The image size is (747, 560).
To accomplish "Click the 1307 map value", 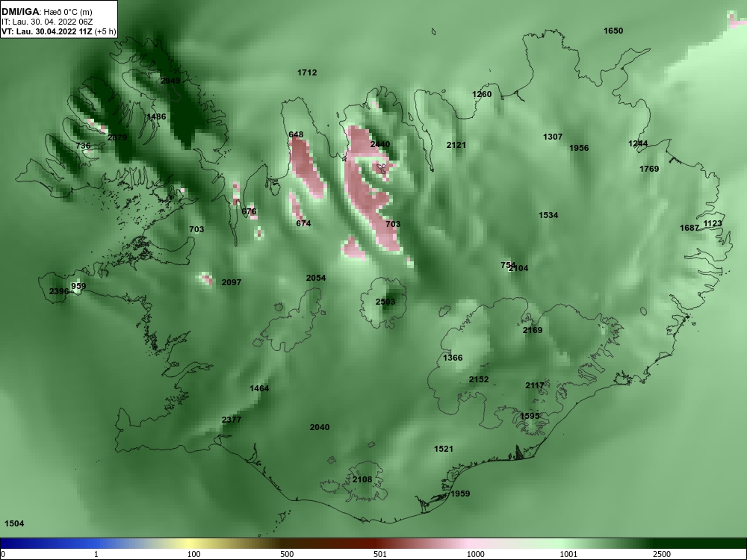I will pyautogui.click(x=553, y=137).
